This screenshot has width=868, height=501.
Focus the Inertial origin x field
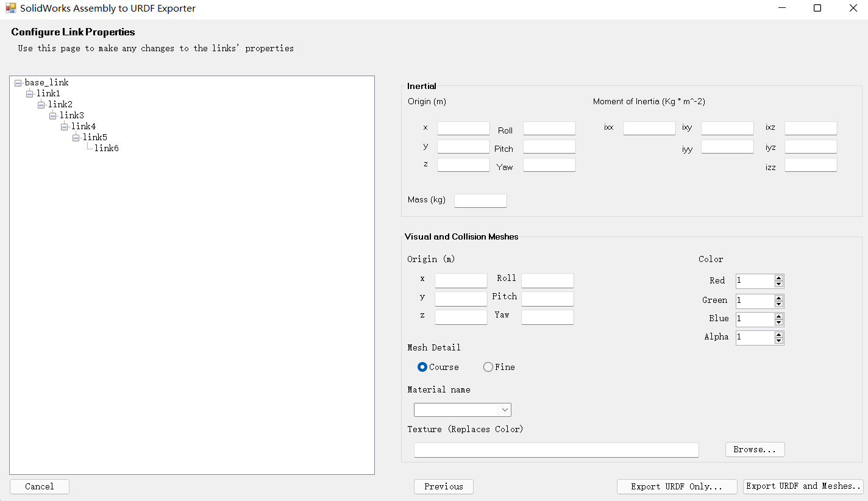click(x=463, y=128)
